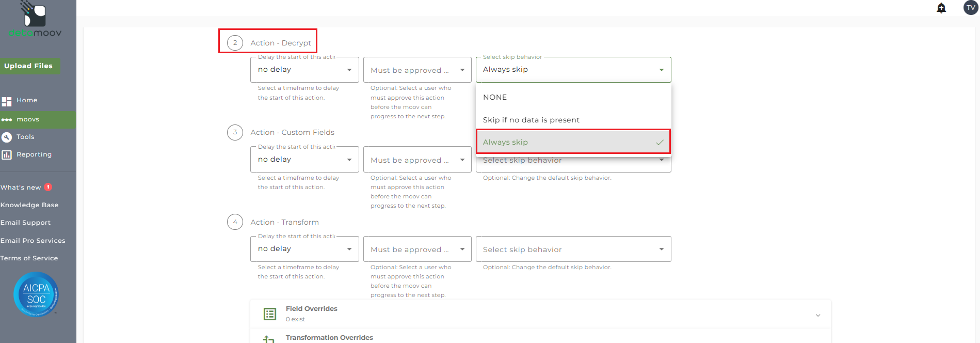
Task: Open the notifications bell
Action: [941, 8]
